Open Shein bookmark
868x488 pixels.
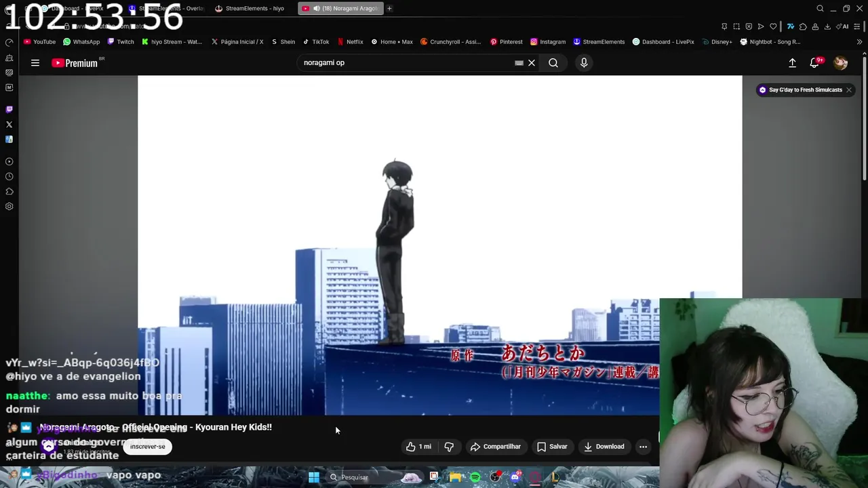click(x=283, y=42)
